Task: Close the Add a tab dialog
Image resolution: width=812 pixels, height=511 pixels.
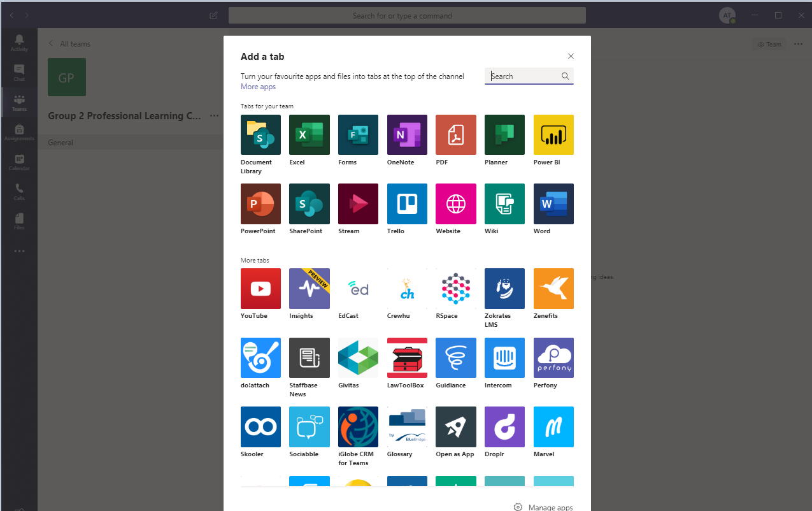Action: (x=571, y=56)
